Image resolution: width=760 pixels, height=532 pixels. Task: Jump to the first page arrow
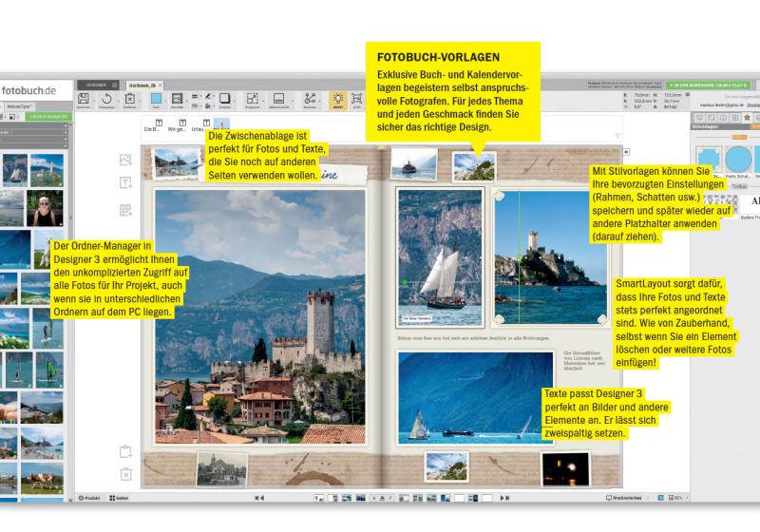258,498
